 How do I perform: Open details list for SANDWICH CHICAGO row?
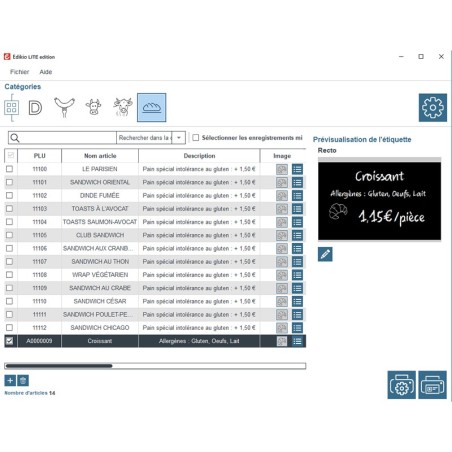(297, 328)
